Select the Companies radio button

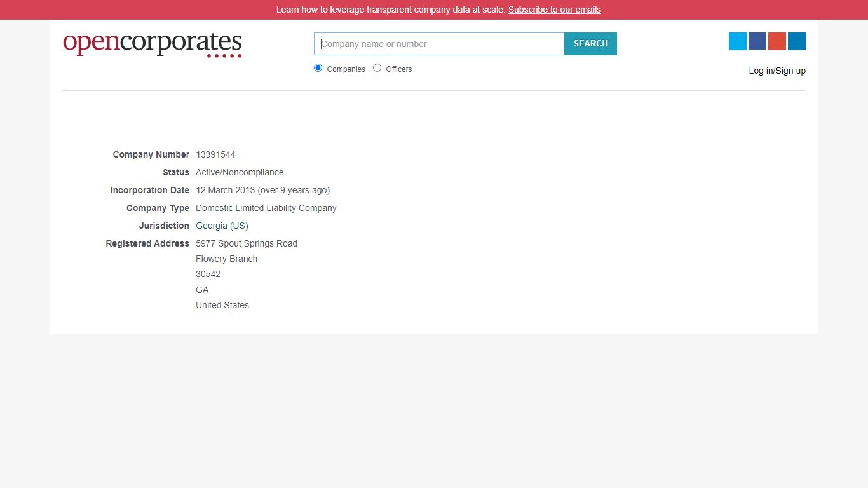click(318, 68)
